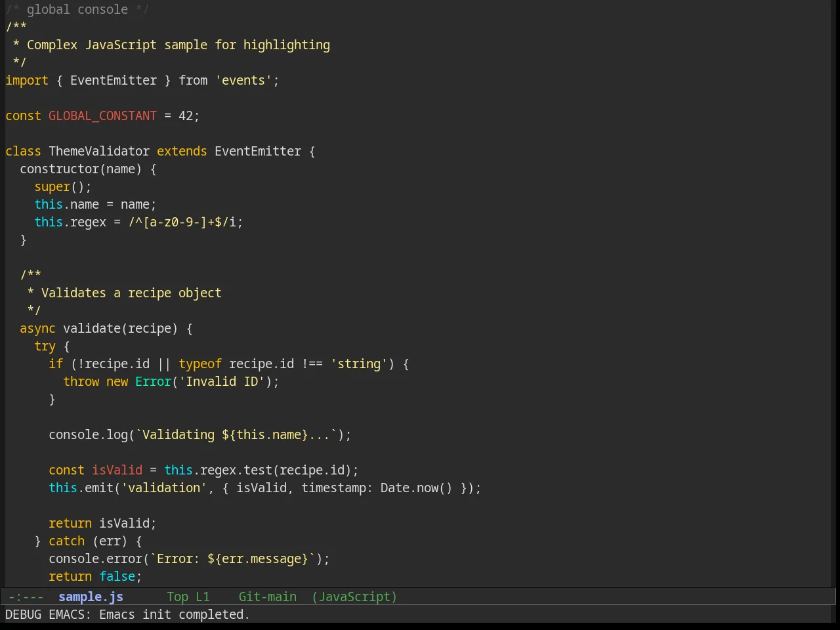The width and height of the screenshot is (840, 630).
Task: Click the -:--- buffer status flags
Action: 26,597
